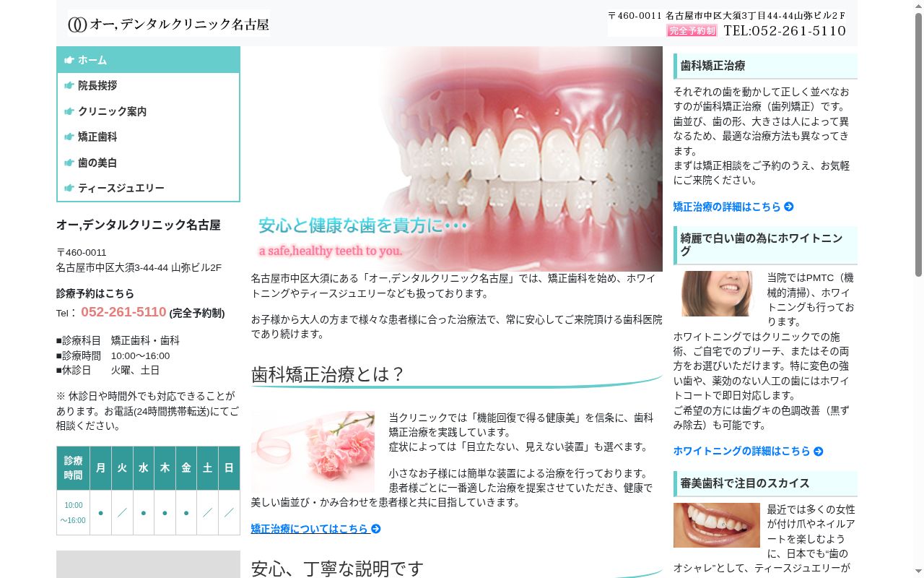Click the header address 〒460-0011 名古屋市中区大須3丁目
Screen dimensions: 924x578
[727, 15]
